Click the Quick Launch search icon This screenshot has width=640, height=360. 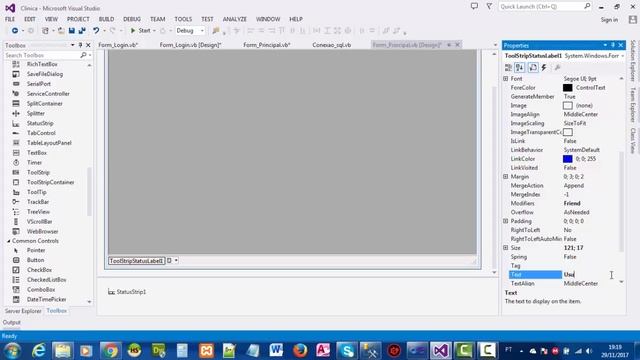(x=587, y=6)
